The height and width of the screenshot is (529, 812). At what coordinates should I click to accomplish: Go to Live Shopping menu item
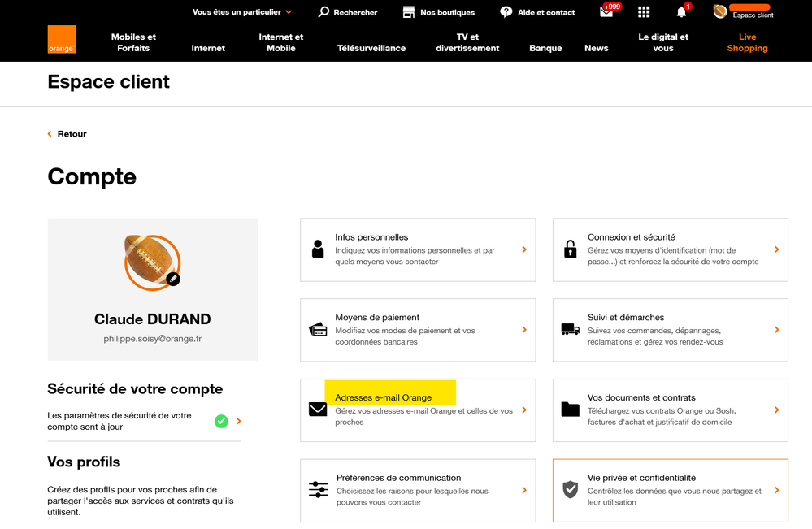pyautogui.click(x=747, y=42)
